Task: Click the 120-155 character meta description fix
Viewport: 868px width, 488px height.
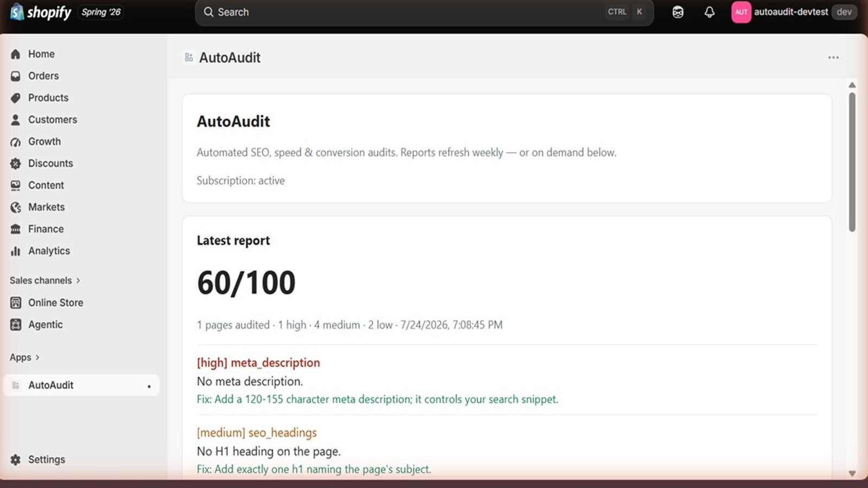Action: [x=378, y=400]
